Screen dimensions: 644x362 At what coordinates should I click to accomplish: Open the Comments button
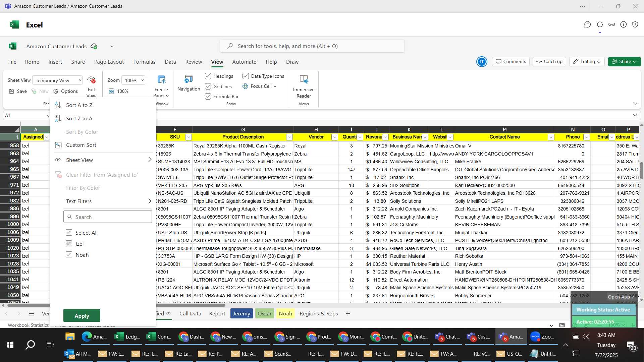[511, 62]
